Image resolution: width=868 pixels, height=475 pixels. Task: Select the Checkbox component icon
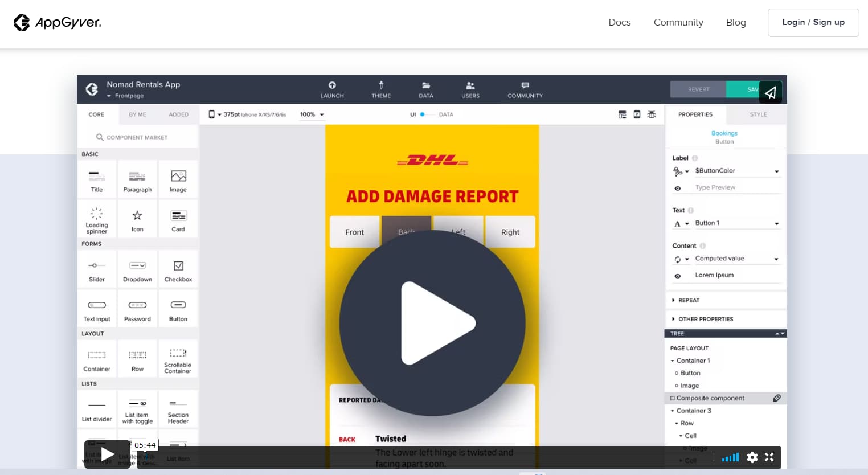[178, 265]
